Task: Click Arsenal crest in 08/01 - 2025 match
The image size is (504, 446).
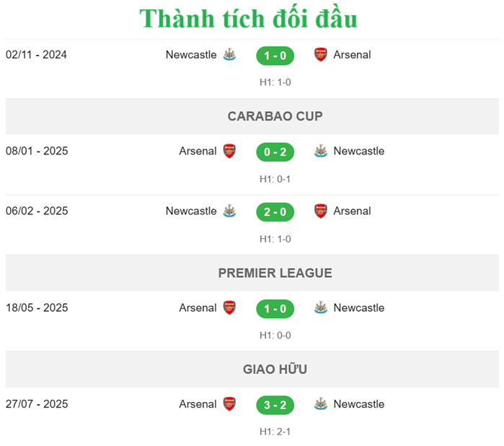Action: 229,152
